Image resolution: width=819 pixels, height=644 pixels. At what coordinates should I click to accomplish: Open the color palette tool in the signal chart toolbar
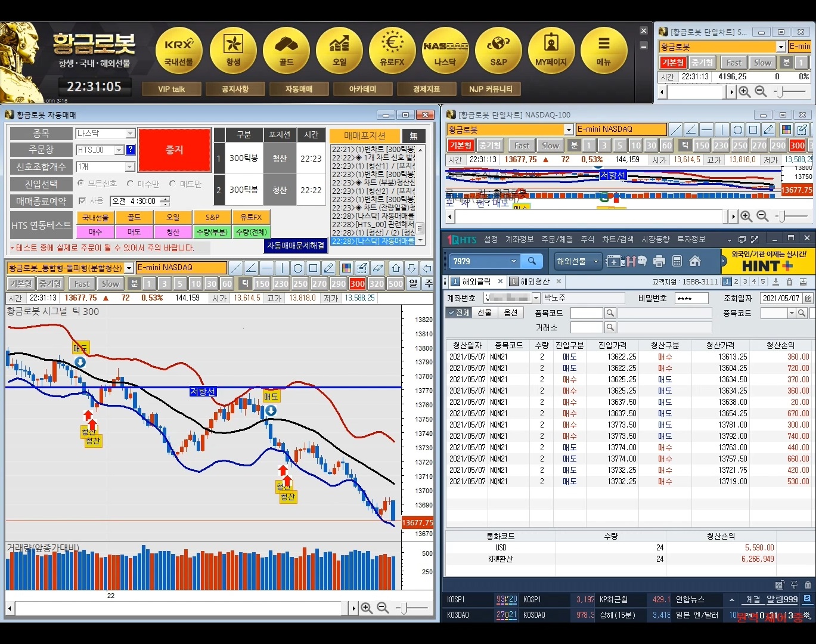pos(346,268)
